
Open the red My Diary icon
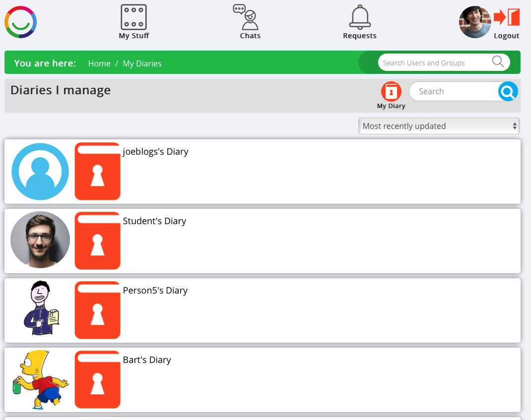pos(391,91)
